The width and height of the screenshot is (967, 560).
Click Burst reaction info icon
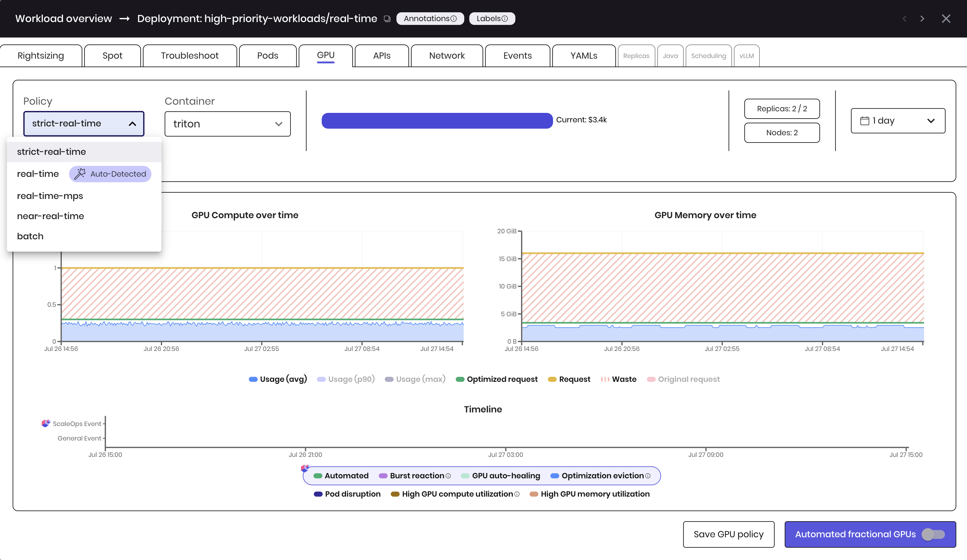(x=448, y=476)
